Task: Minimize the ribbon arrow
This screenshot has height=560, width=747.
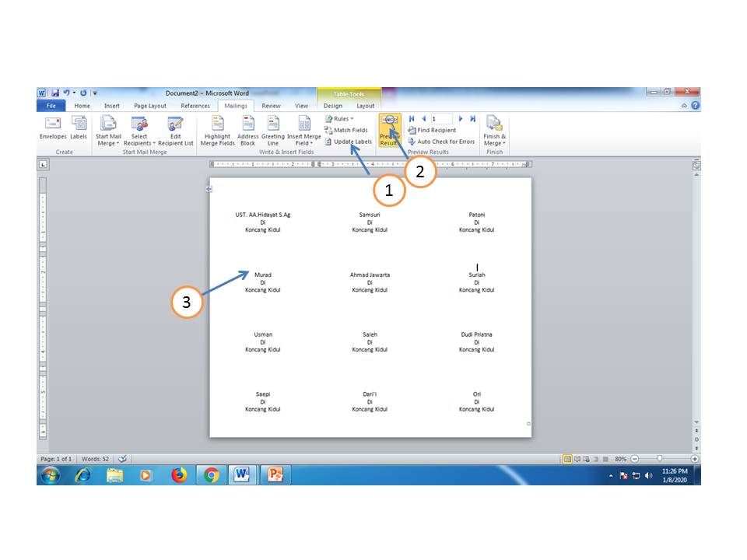Action: (x=684, y=106)
